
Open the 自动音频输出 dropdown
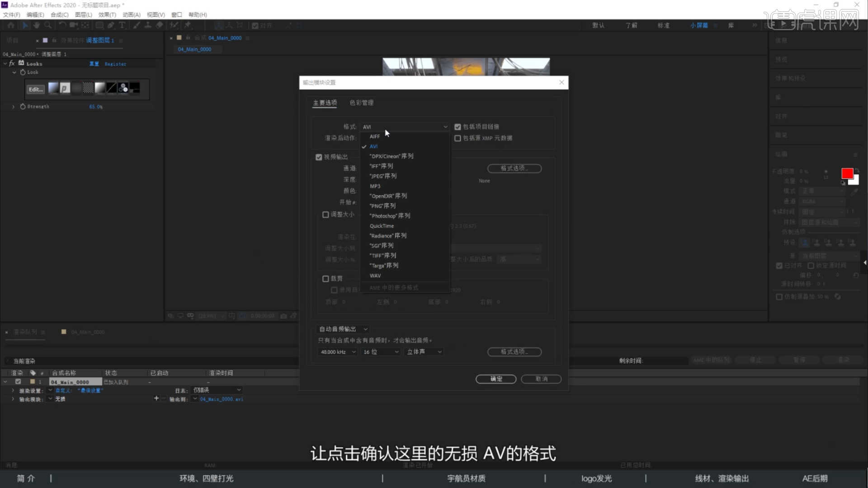tap(343, 329)
